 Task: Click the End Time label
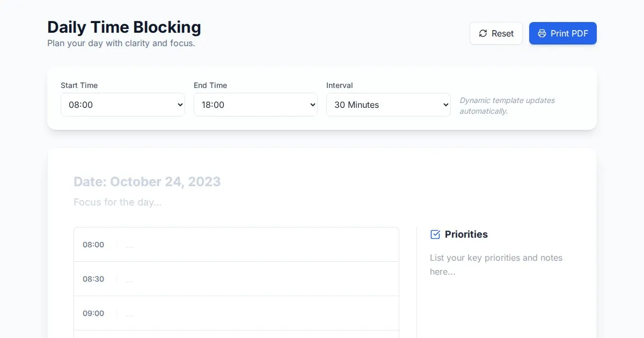210,85
